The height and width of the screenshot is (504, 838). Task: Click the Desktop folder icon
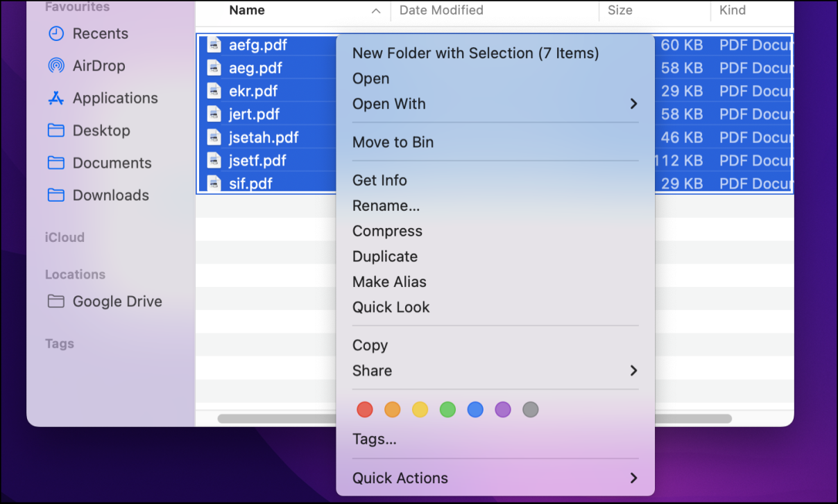[x=56, y=130]
